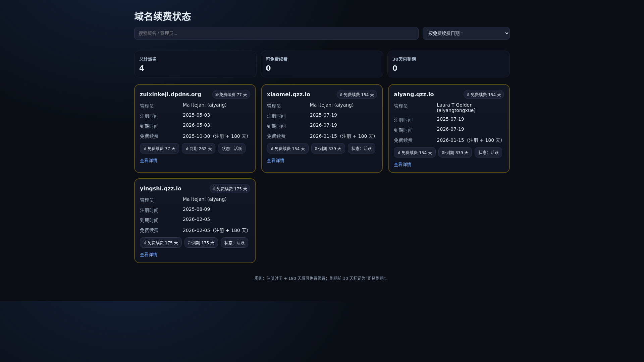
Task: Click the lower 距免费续费 77 天 chip
Action: [159, 148]
